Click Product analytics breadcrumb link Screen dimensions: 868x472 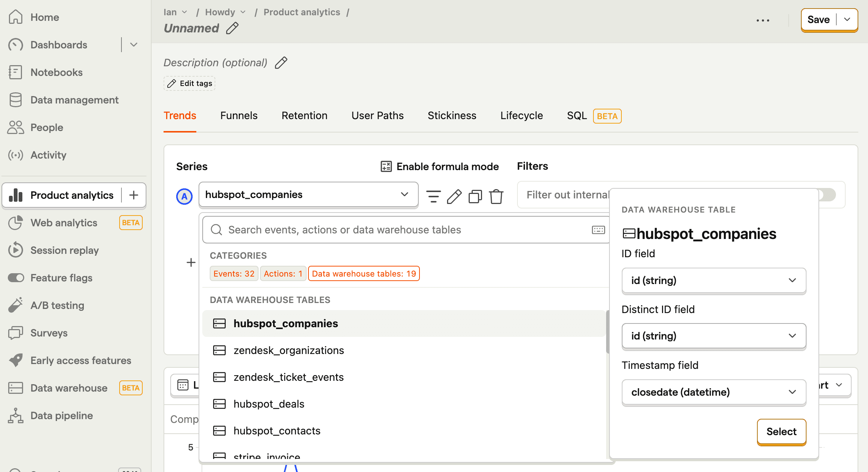[x=302, y=12]
